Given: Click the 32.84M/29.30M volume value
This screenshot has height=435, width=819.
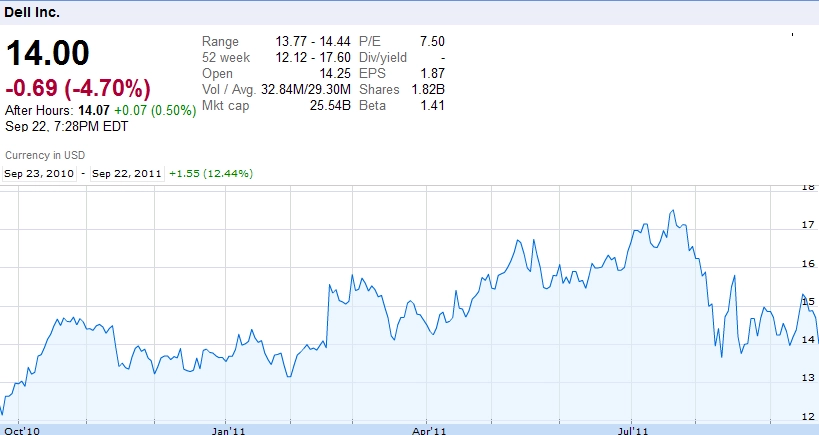Looking at the screenshot, I should click(306, 90).
